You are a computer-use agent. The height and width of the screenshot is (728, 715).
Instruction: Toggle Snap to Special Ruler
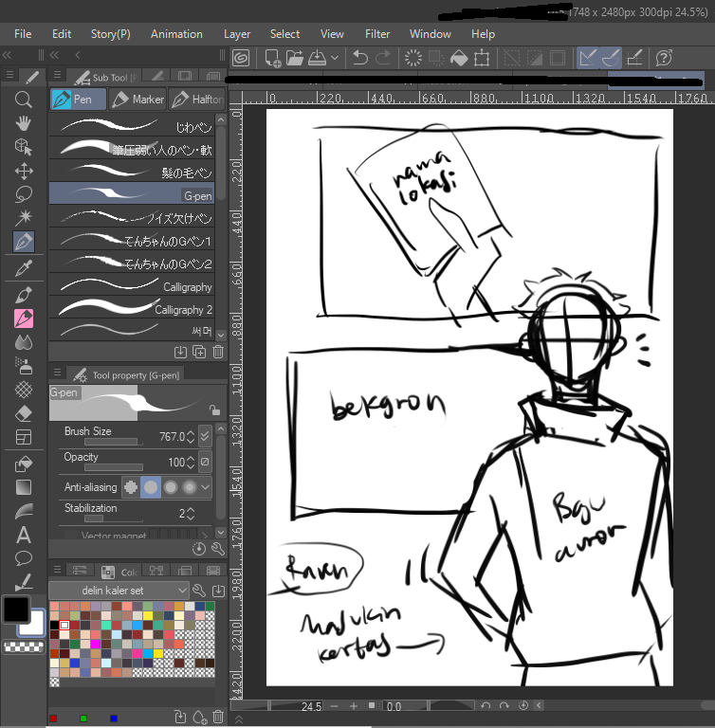click(x=611, y=58)
